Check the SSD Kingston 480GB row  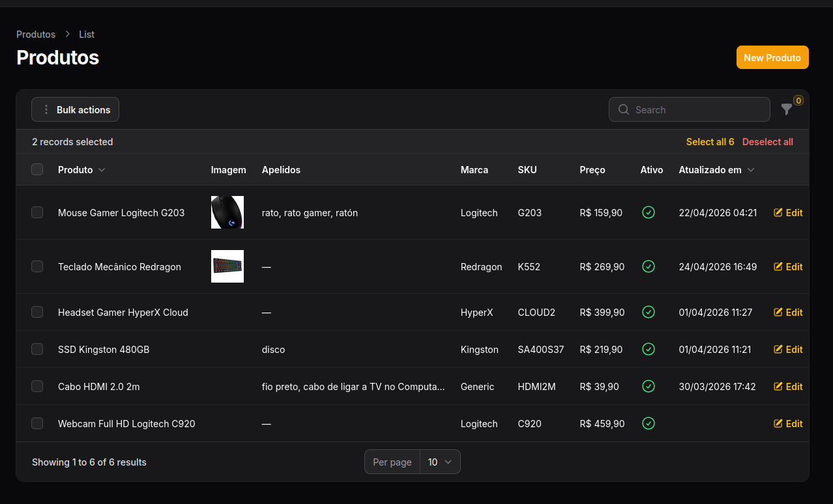37,349
